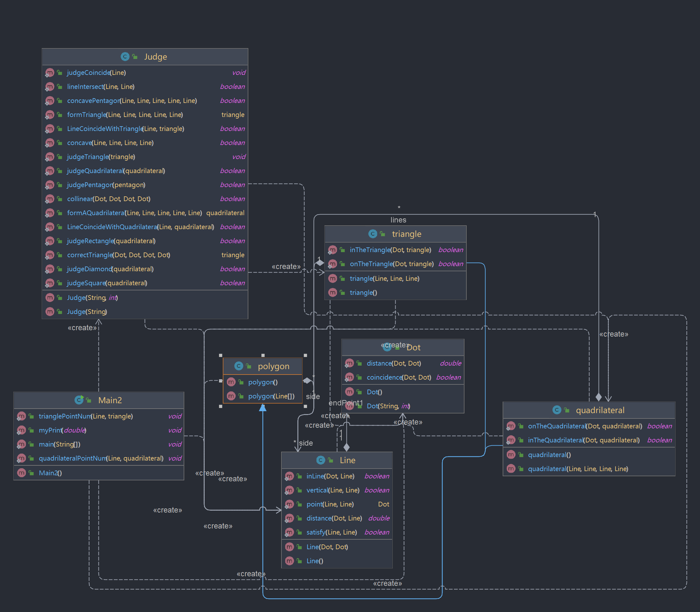
Task: Select the coincidence(Dot, Dot) method
Action: pyautogui.click(x=398, y=377)
